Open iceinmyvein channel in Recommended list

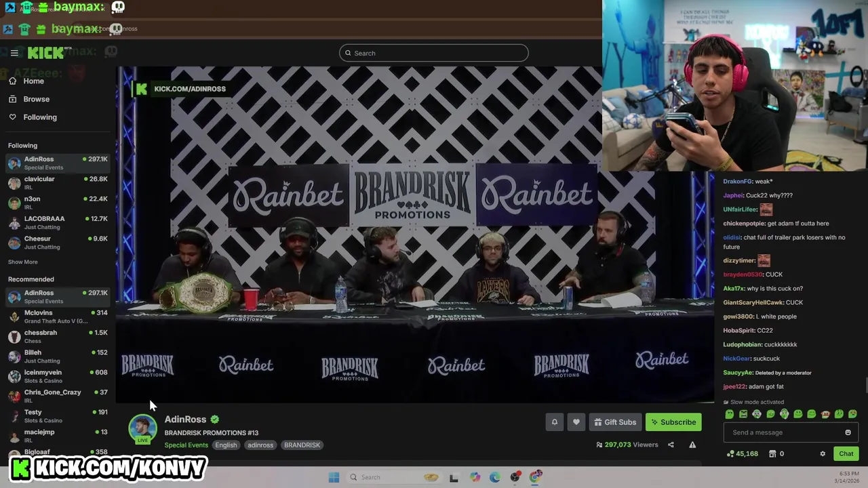pos(58,376)
